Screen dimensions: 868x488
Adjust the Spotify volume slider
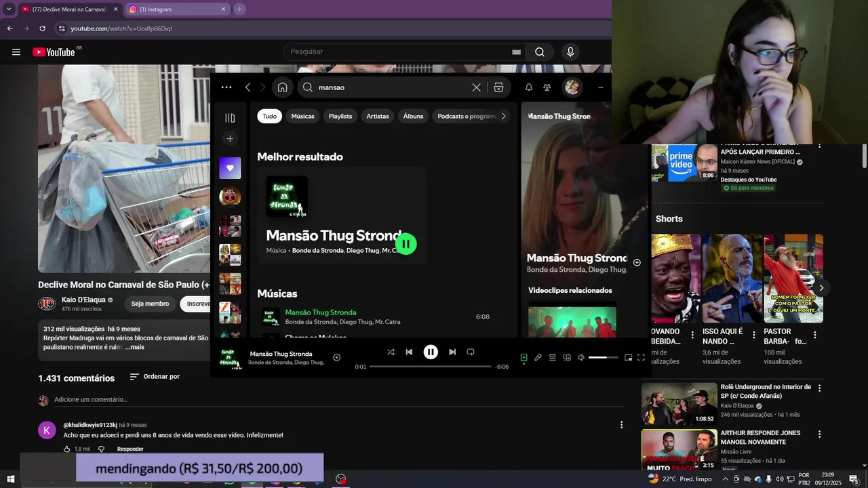pyautogui.click(x=604, y=357)
